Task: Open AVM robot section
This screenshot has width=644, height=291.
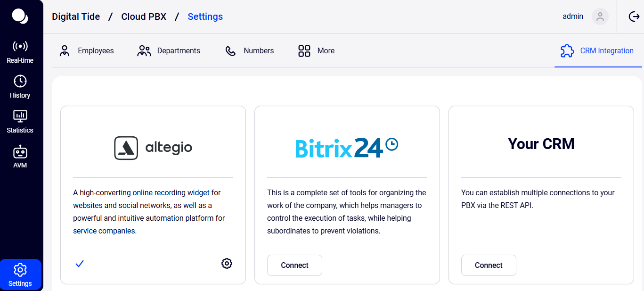Action: 20,157
